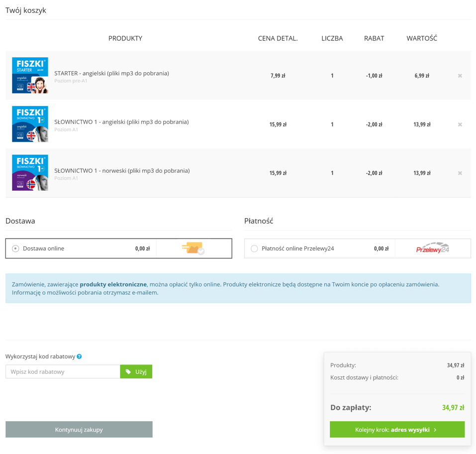Click the Przelewy24 payment logo
This screenshot has height=454, width=476.
[432, 248]
